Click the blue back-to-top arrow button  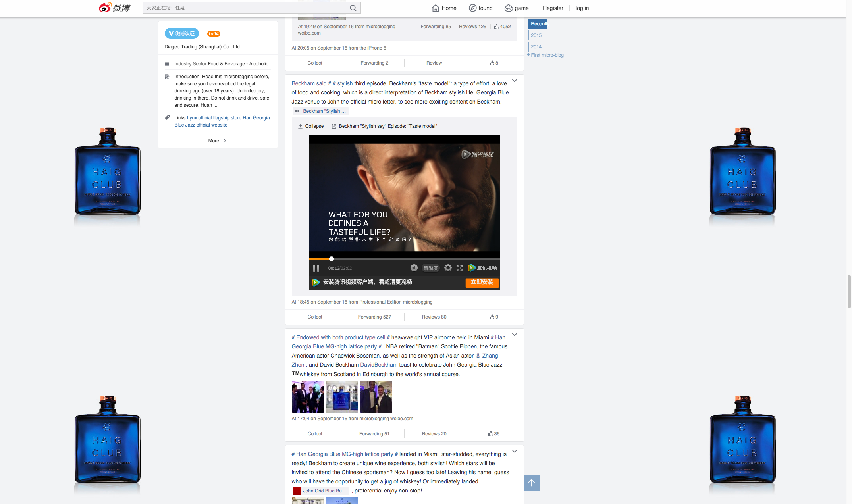[531, 483]
